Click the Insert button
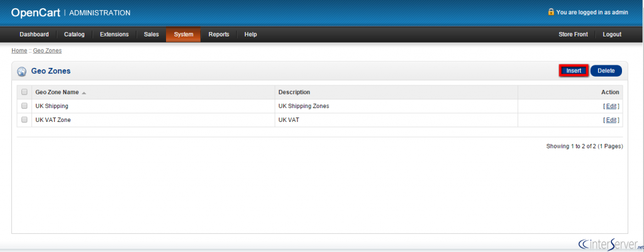 click(574, 70)
